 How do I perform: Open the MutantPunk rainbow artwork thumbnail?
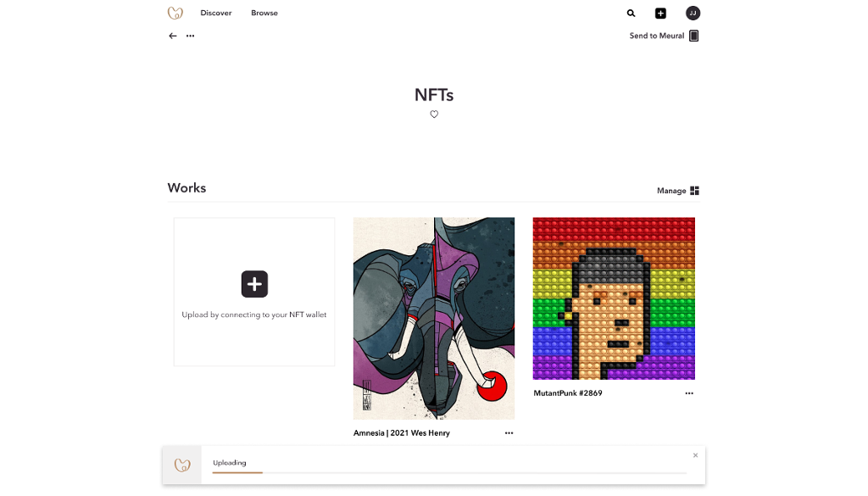[x=614, y=298]
